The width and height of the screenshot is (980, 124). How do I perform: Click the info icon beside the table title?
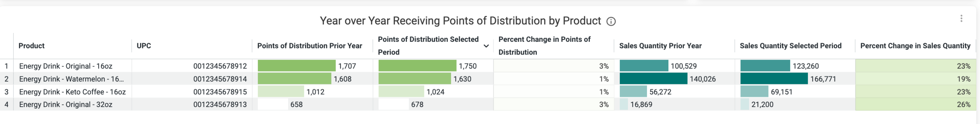tap(611, 21)
